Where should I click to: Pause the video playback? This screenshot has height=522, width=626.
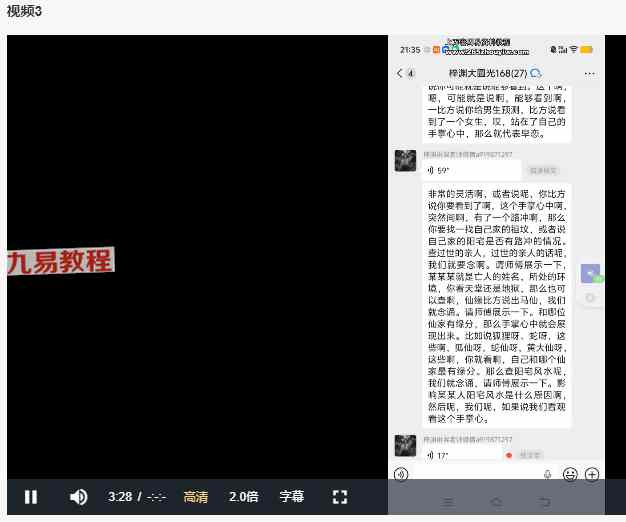pos(31,497)
